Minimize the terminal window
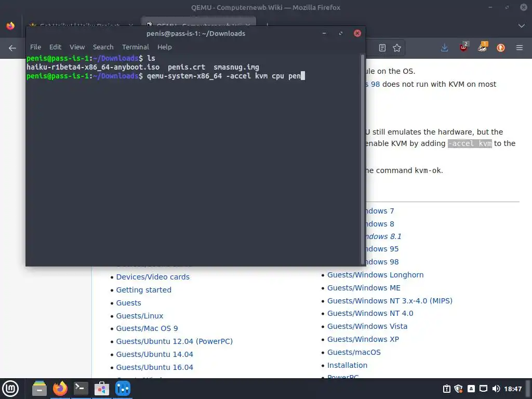 tap(324, 33)
